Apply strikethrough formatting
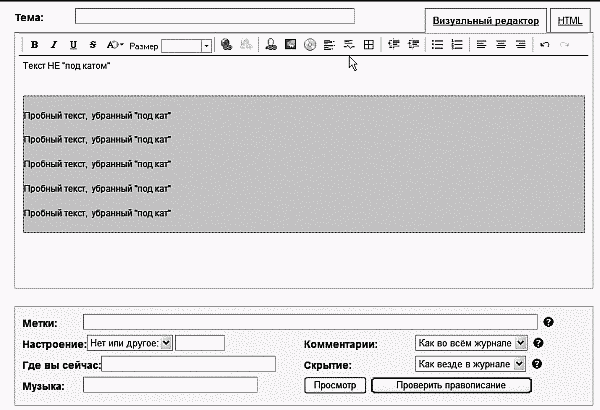Viewport: 600px width, 410px height. click(x=93, y=45)
